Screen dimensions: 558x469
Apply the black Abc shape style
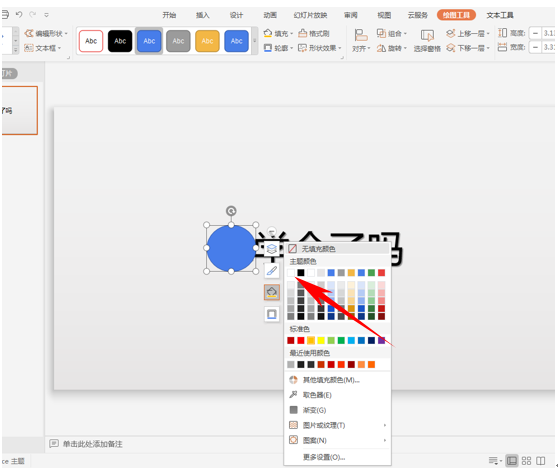120,41
